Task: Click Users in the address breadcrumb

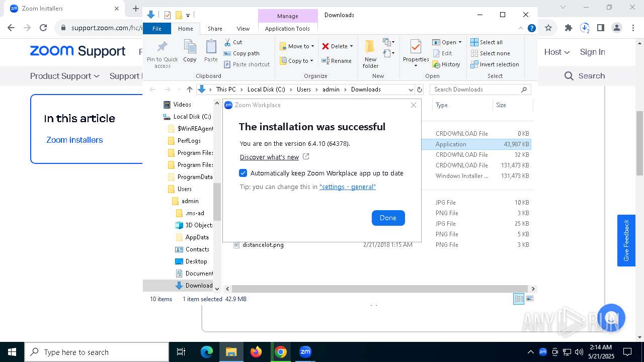Action: [304, 89]
